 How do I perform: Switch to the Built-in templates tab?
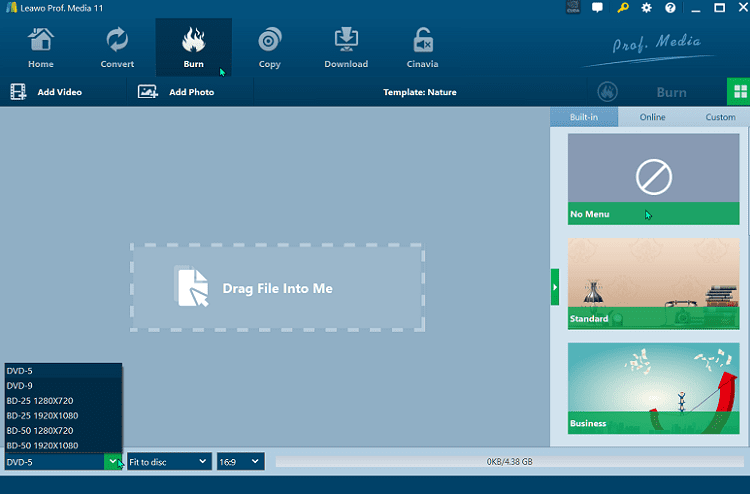coord(584,117)
